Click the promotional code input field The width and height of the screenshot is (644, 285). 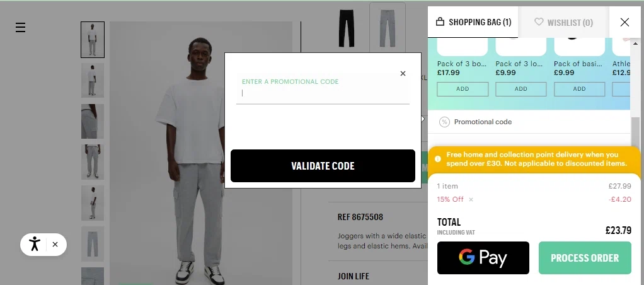(x=323, y=93)
